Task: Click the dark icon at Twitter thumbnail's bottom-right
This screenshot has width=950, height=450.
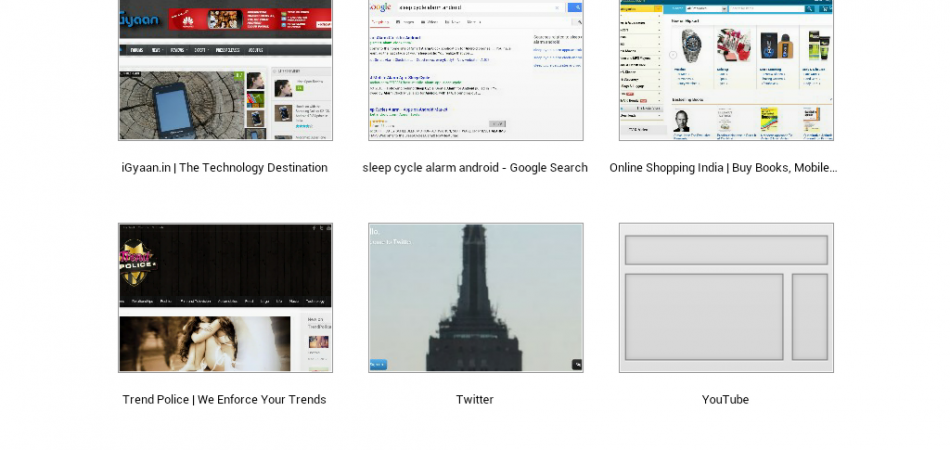Action: [x=576, y=364]
